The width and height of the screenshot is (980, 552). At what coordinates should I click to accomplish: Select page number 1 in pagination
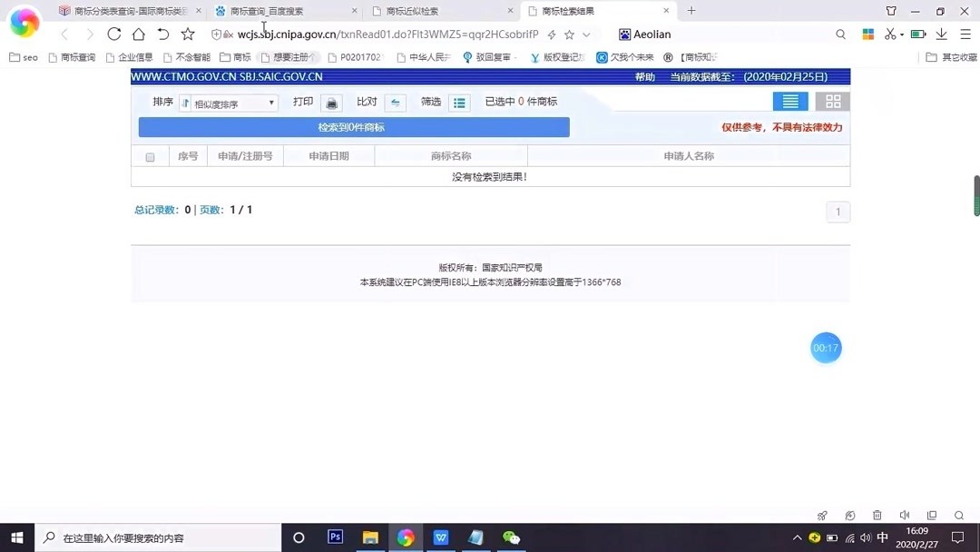(837, 211)
